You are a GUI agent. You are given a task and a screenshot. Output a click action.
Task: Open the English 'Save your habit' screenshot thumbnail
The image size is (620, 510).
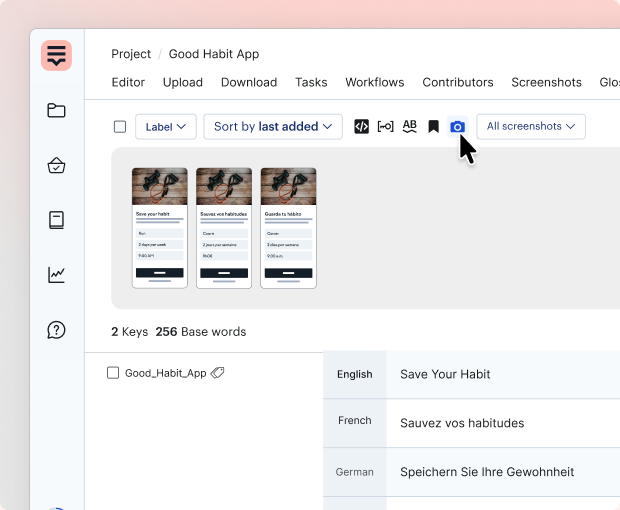pos(160,228)
